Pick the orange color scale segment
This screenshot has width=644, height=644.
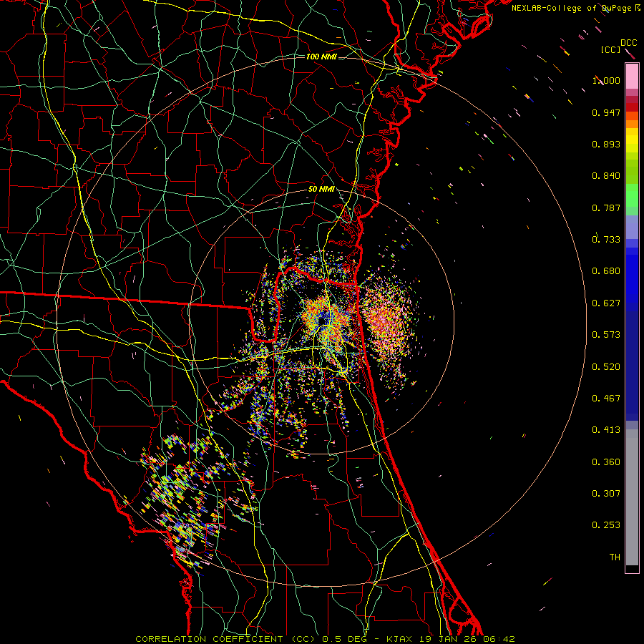click(632, 124)
